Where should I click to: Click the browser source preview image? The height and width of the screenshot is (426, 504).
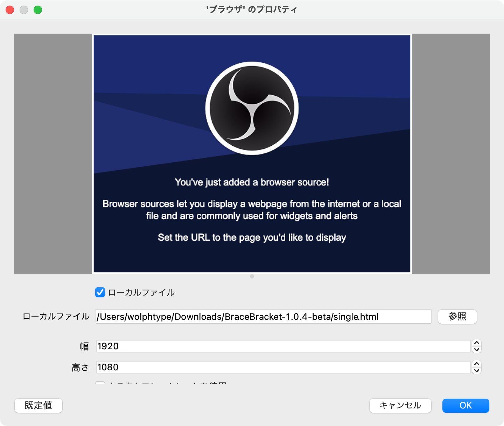click(x=252, y=154)
